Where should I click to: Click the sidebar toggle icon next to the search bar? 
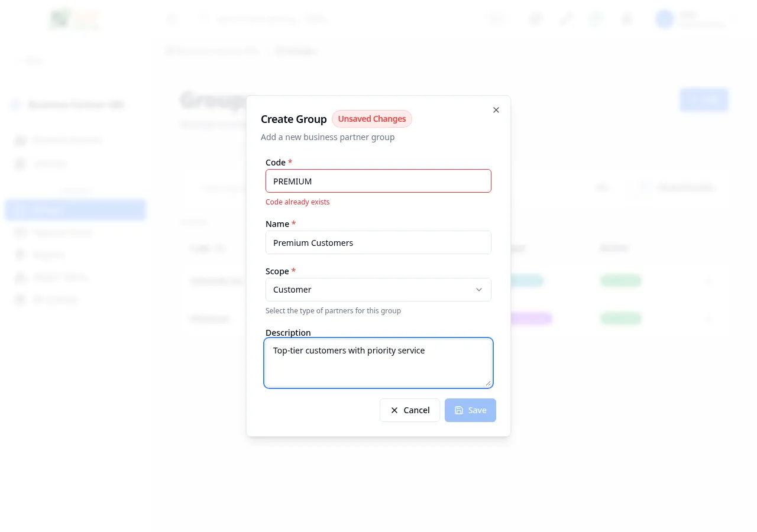click(172, 19)
